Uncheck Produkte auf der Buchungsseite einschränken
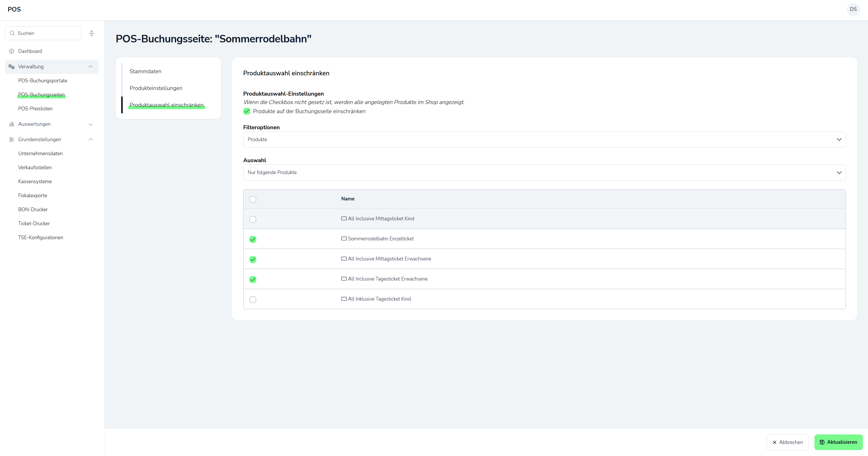 247,111
